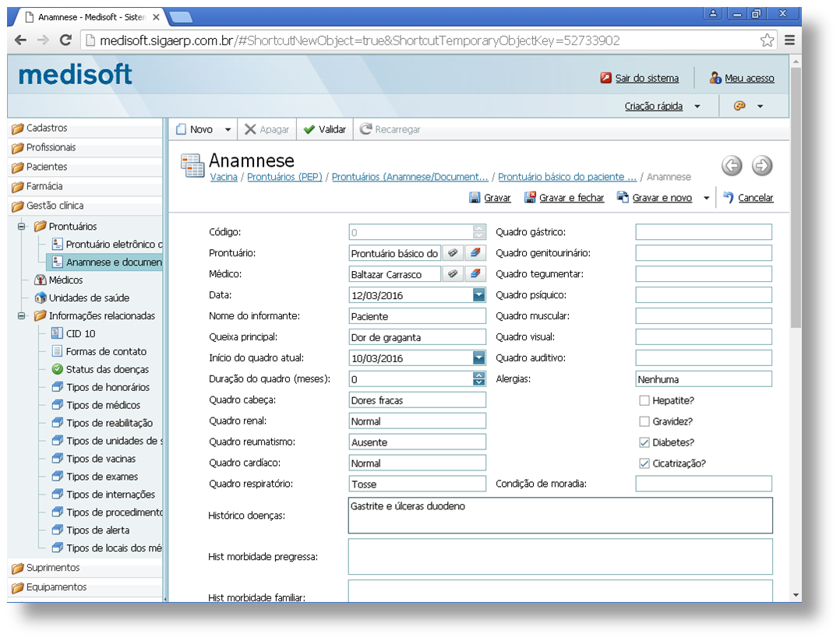Bookmark page with the star icon
The height and width of the screenshot is (641, 840).
[x=767, y=41]
